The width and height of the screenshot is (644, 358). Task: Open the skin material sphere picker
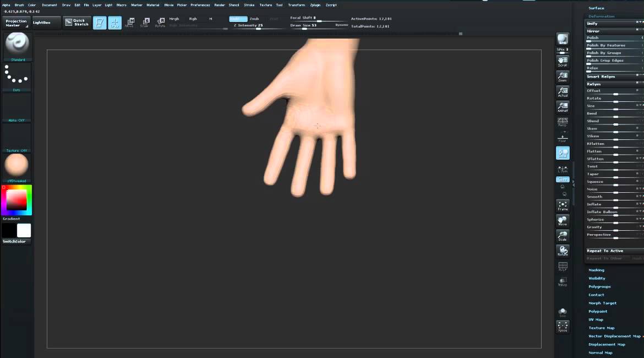[x=17, y=167]
